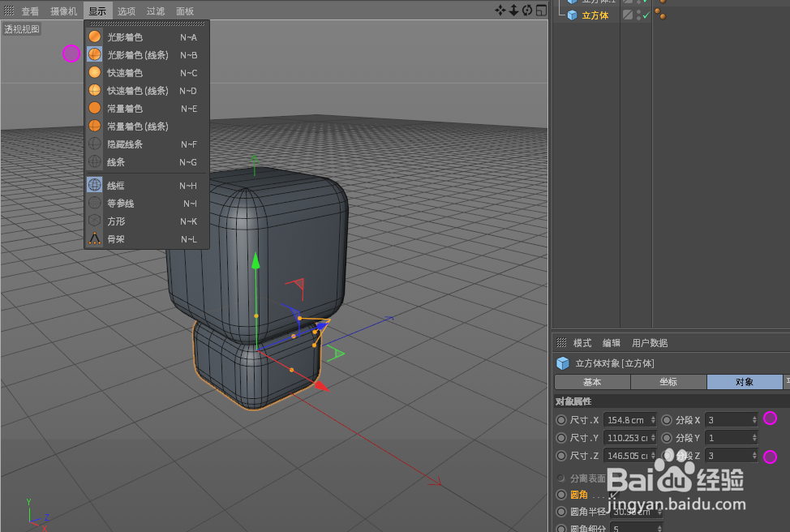This screenshot has height=532, width=790.
Task: Toggle keyframe circle next to 圆角
Action: click(561, 495)
